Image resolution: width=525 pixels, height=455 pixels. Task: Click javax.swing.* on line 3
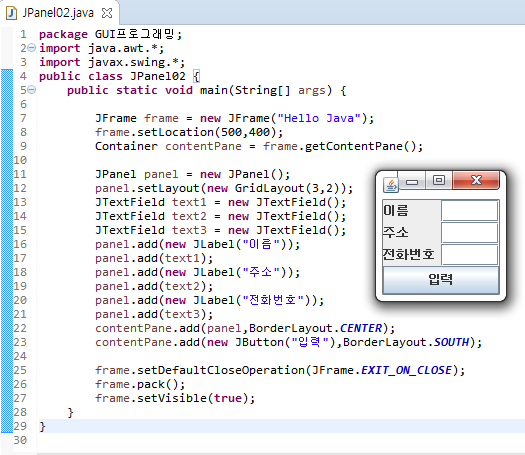click(x=133, y=62)
